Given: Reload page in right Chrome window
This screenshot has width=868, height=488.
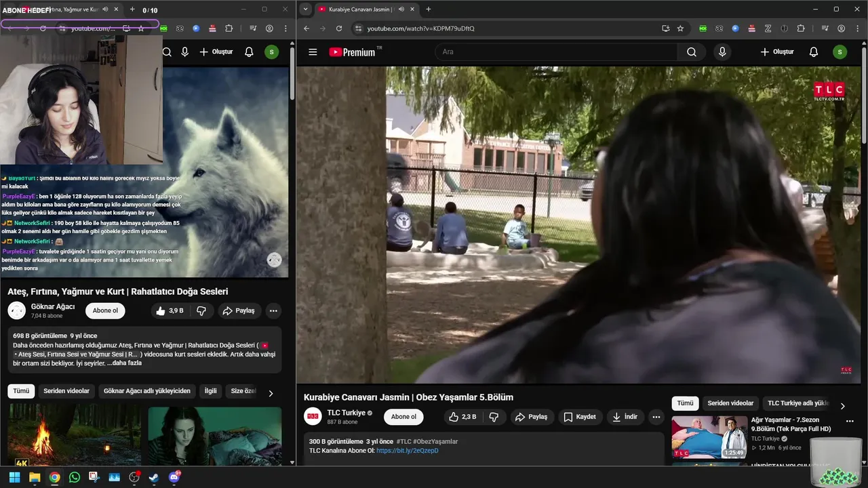Looking at the screenshot, I should (x=339, y=28).
